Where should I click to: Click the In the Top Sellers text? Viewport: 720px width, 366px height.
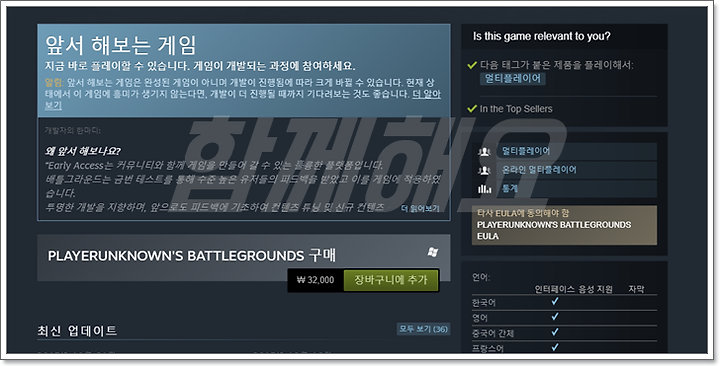516,109
